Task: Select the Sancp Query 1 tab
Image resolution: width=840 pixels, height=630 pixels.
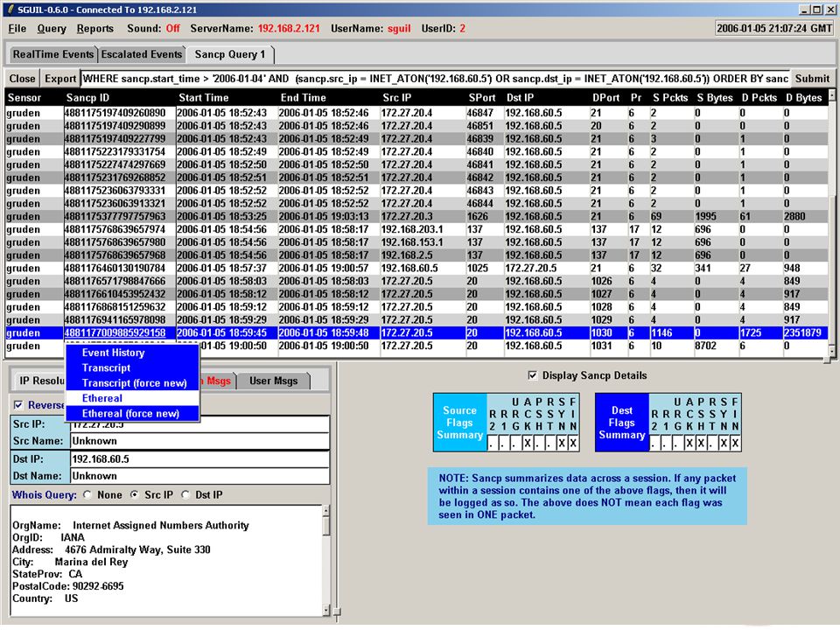Action: (230, 54)
